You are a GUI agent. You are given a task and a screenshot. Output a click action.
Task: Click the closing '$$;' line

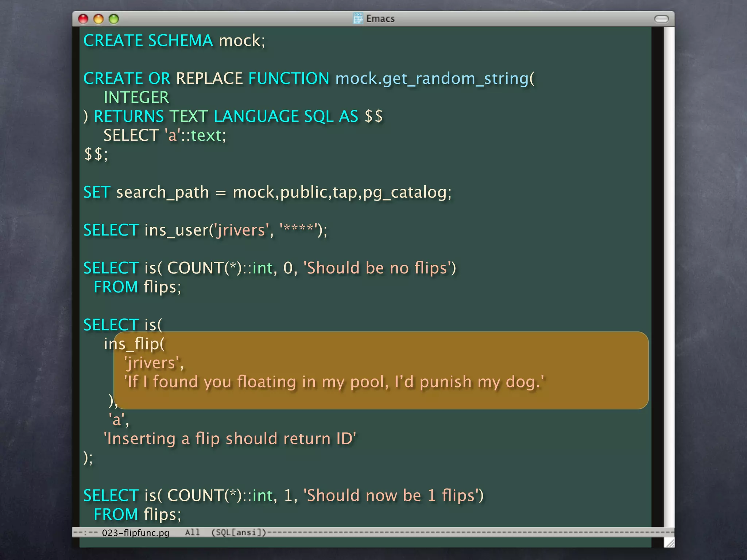coord(96,154)
